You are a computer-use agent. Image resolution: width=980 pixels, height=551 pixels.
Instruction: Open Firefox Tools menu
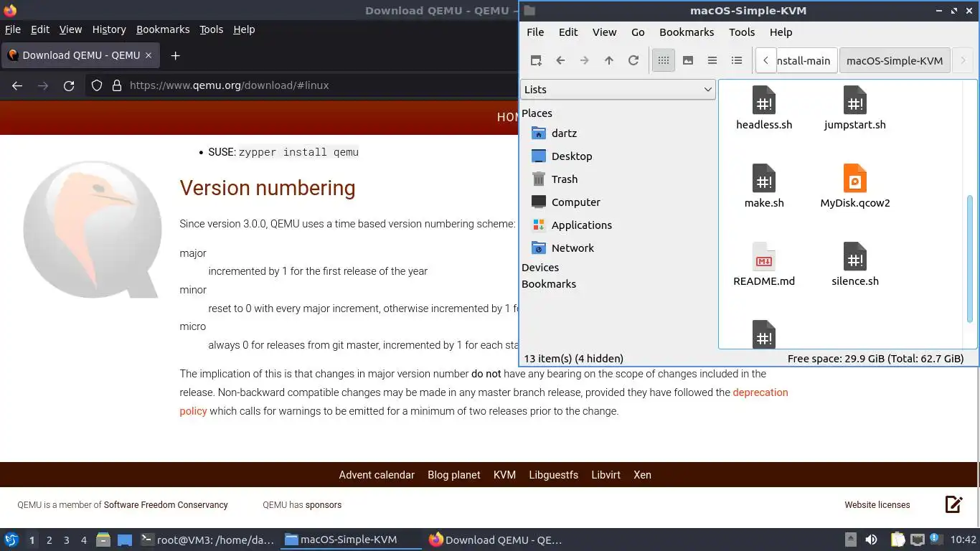211,29
